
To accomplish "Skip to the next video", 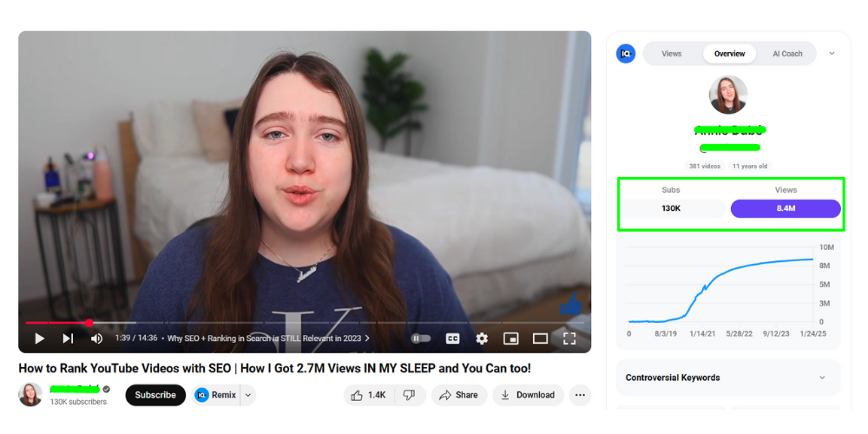I will coord(68,339).
